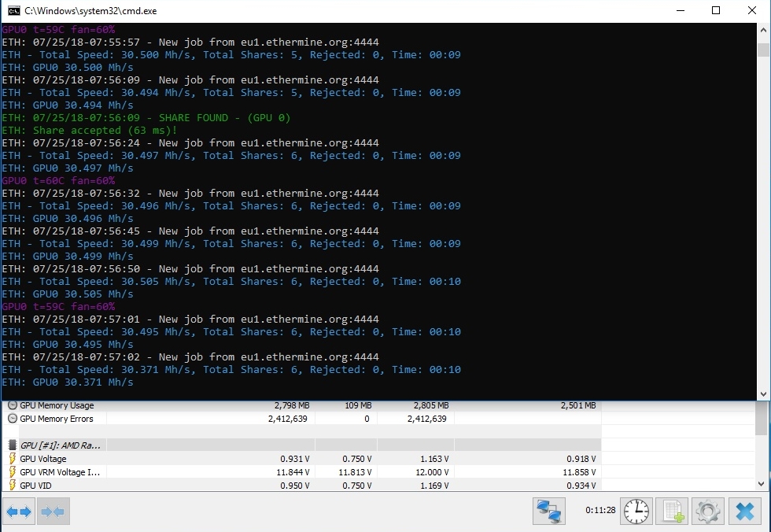Select the GPU Memory Usage sensor row

click(56, 405)
